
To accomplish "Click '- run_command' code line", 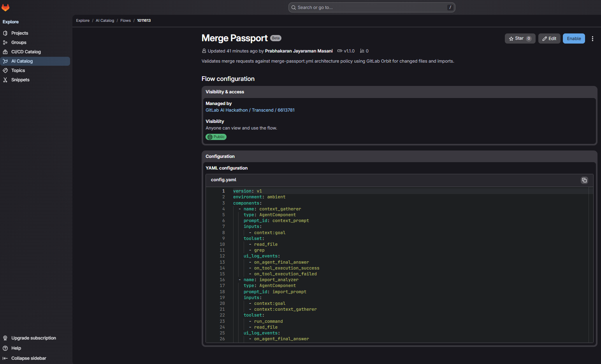I will pyautogui.click(x=266, y=321).
